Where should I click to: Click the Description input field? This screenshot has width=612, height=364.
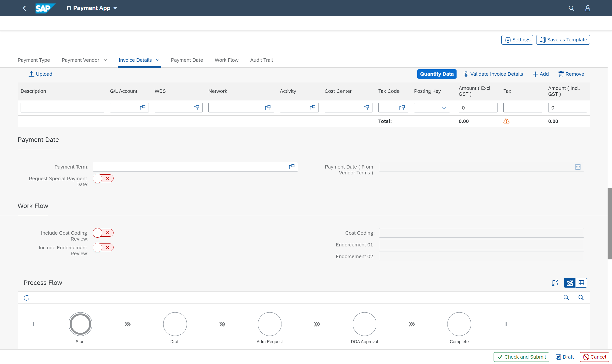tap(62, 108)
